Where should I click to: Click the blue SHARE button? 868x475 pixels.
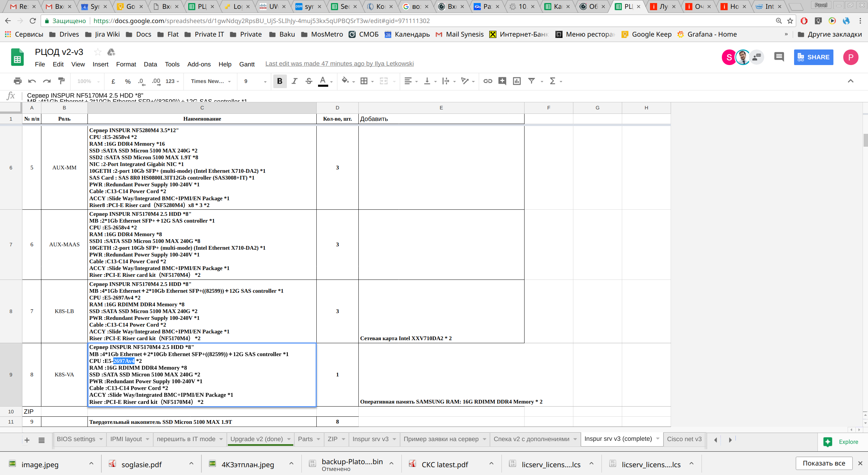pos(813,57)
